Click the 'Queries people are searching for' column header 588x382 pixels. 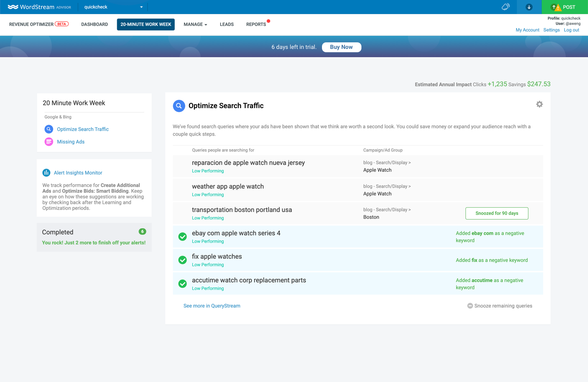click(223, 150)
